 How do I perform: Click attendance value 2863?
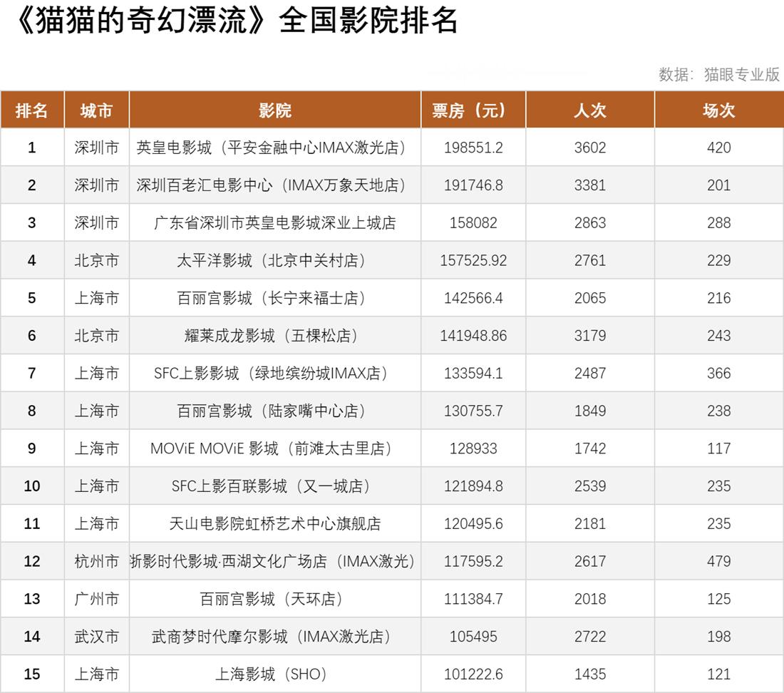(x=590, y=223)
